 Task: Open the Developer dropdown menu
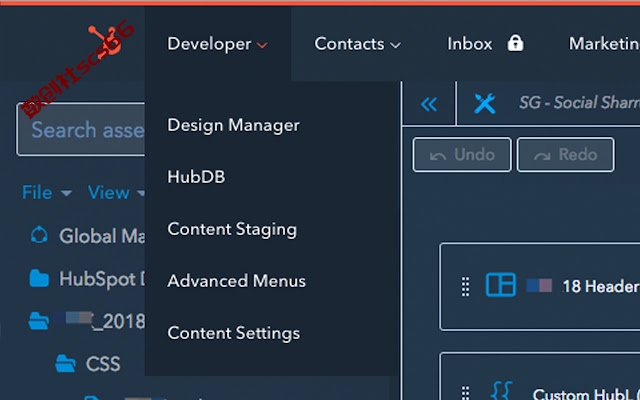pyautogui.click(x=218, y=44)
